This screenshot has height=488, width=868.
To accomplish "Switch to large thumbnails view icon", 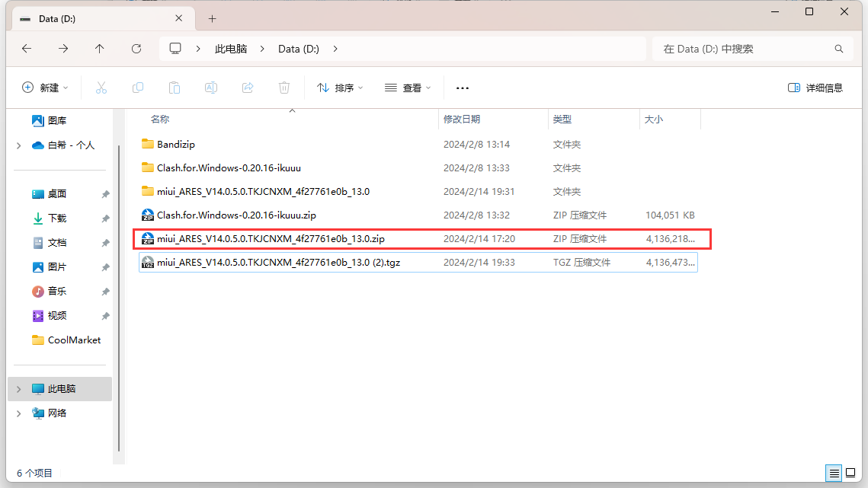I will (850, 473).
